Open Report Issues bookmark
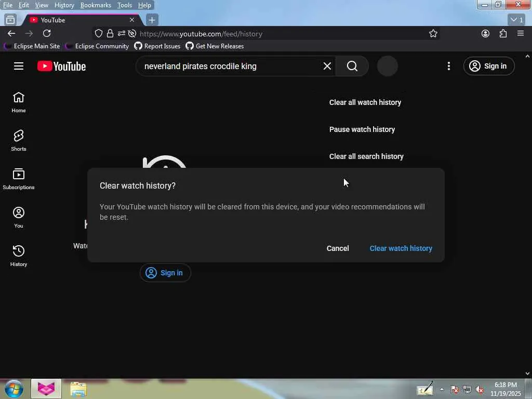Screen dimensions: 532x399 click(157, 46)
